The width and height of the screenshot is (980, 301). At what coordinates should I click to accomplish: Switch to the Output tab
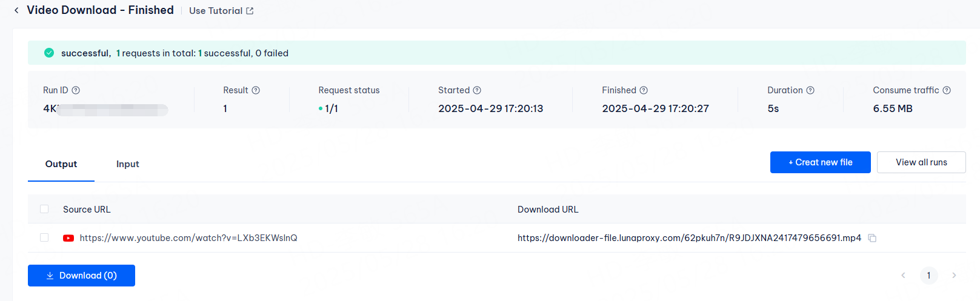(61, 164)
